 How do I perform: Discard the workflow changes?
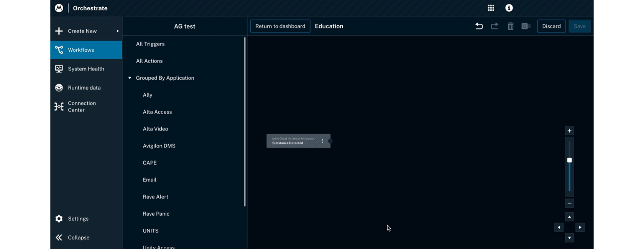click(x=551, y=26)
